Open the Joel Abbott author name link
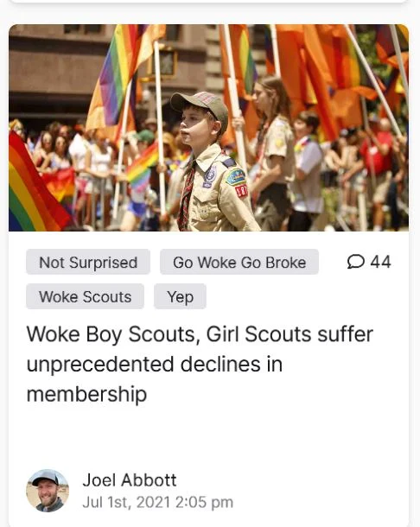The width and height of the screenshot is (420, 527). 130,480
